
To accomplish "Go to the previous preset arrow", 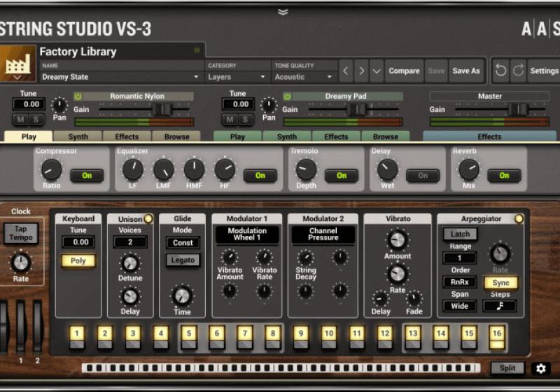I will click(346, 71).
